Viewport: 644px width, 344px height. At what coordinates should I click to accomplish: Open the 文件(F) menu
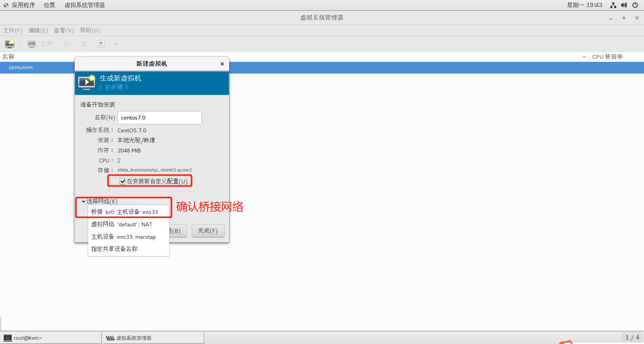pyautogui.click(x=13, y=31)
